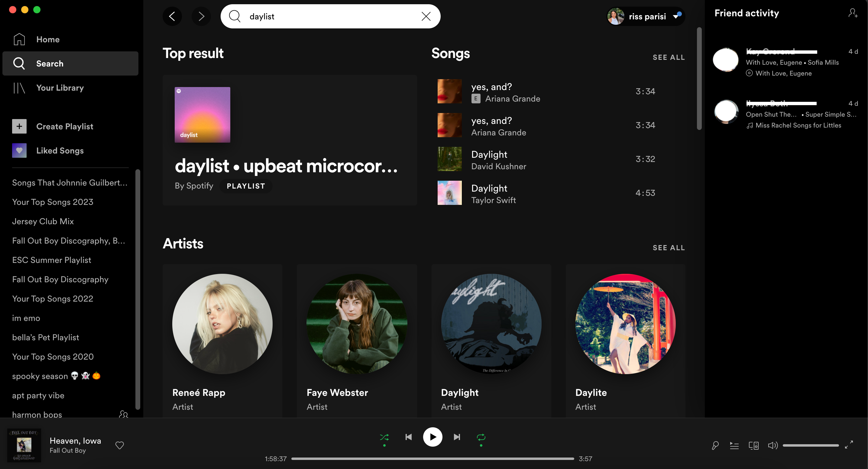Save Heaven, Iowa with the heart
The image size is (868, 469).
[x=119, y=445]
